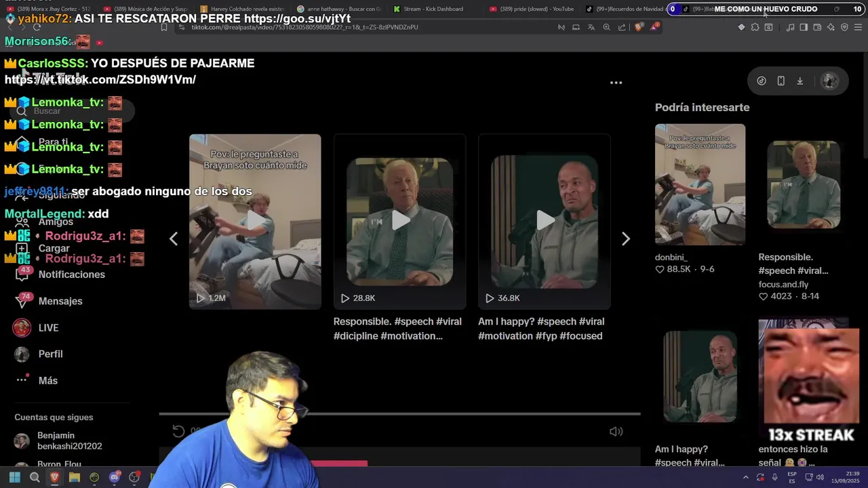
Task: Expand system tray hidden icons chevron
Action: [745, 477]
